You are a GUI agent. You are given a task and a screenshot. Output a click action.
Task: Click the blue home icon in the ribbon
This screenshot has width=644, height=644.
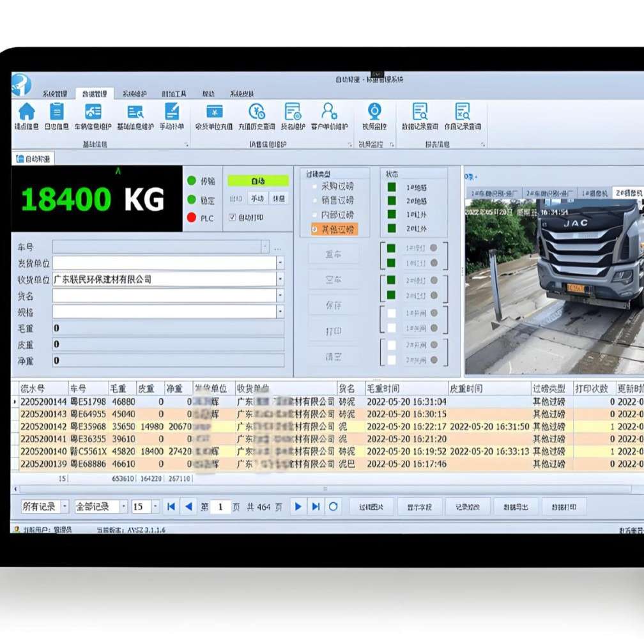coord(27,111)
